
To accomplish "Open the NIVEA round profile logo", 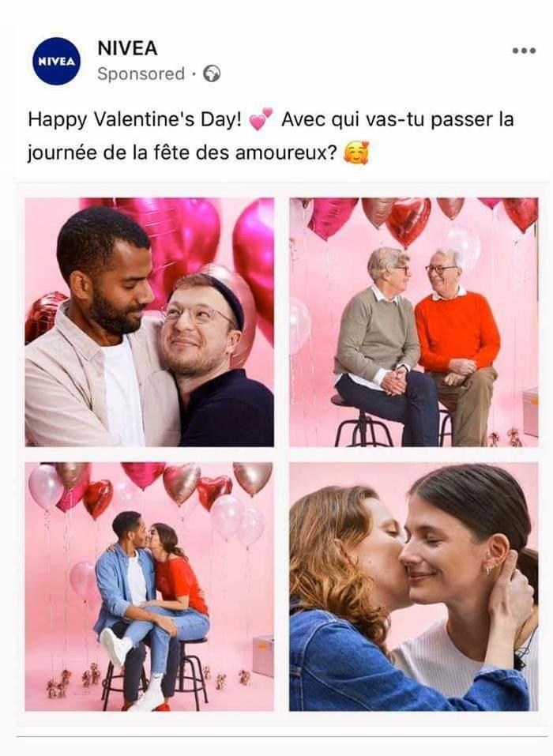I will click(56, 62).
